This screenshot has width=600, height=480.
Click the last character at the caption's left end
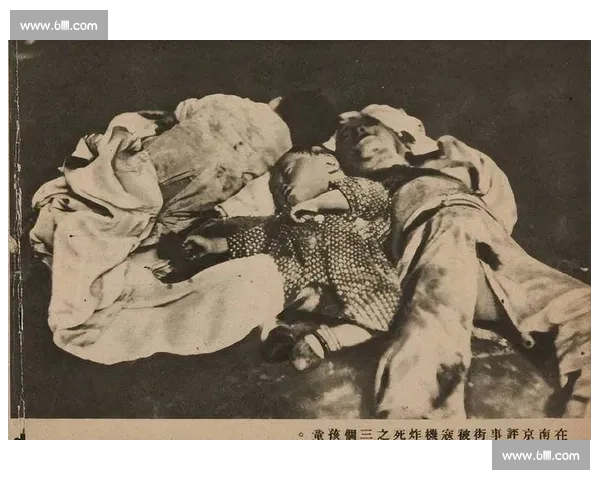coord(303,432)
